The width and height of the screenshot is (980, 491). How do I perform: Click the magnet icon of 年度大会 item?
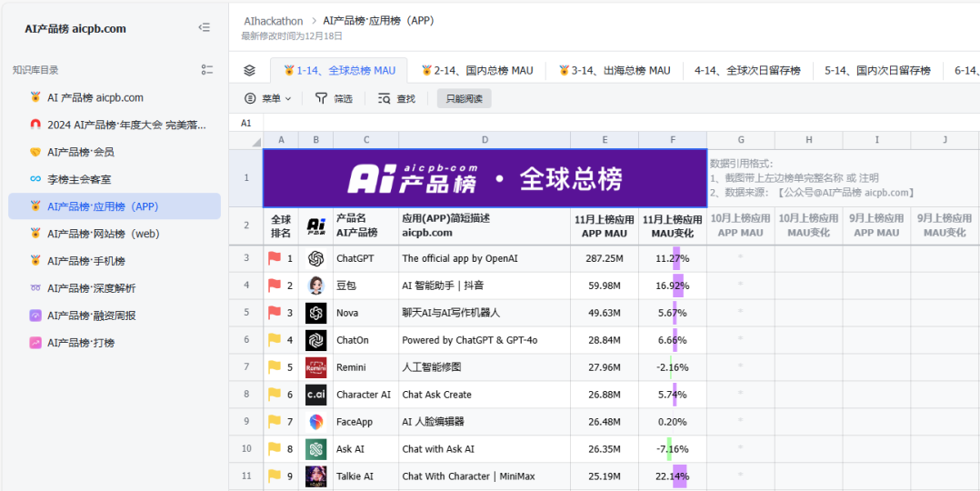[35, 125]
